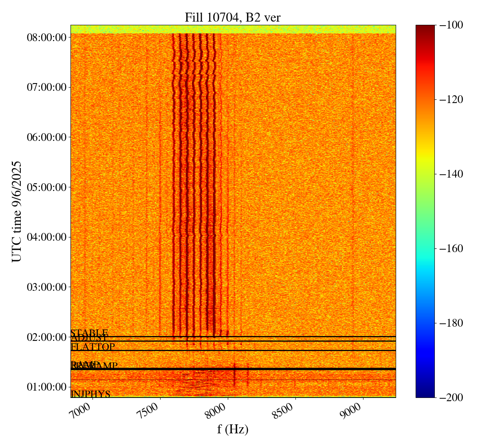The height and width of the screenshot is (448, 489).
Task: Click the 'UTC time 9/6/2025' y-axis label
Action: coord(16,211)
